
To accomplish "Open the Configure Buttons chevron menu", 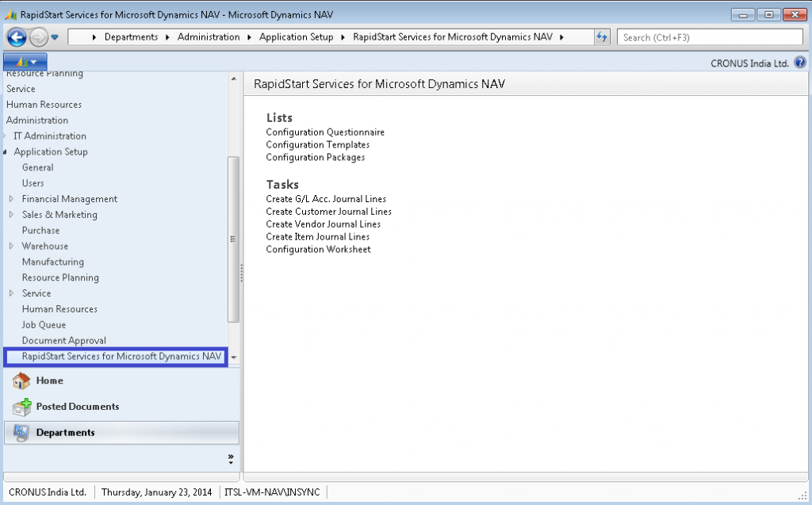I will pos(230,459).
